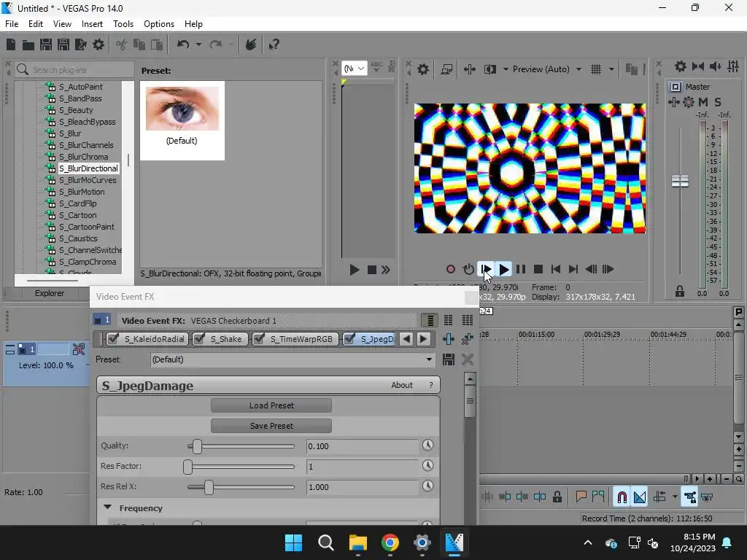Open the video output FX icon in preview
Image resolution: width=747 pixels, height=560 pixels.
coord(469,69)
